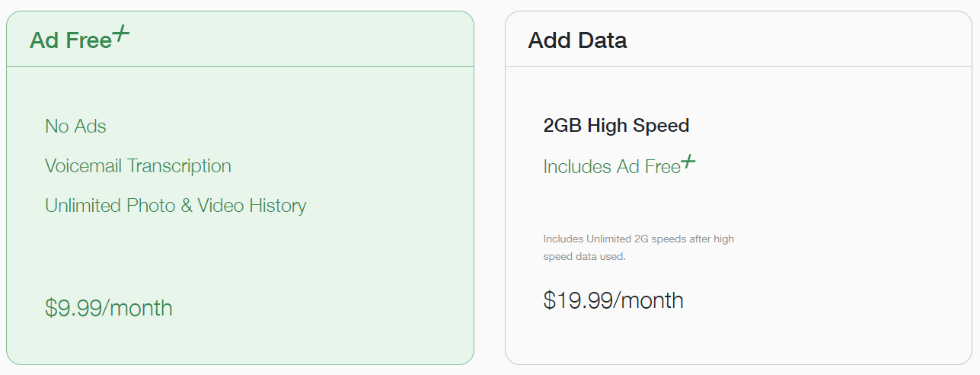The height and width of the screenshot is (375, 980).
Task: Click the Add Data card header bar
Action: 739,39
